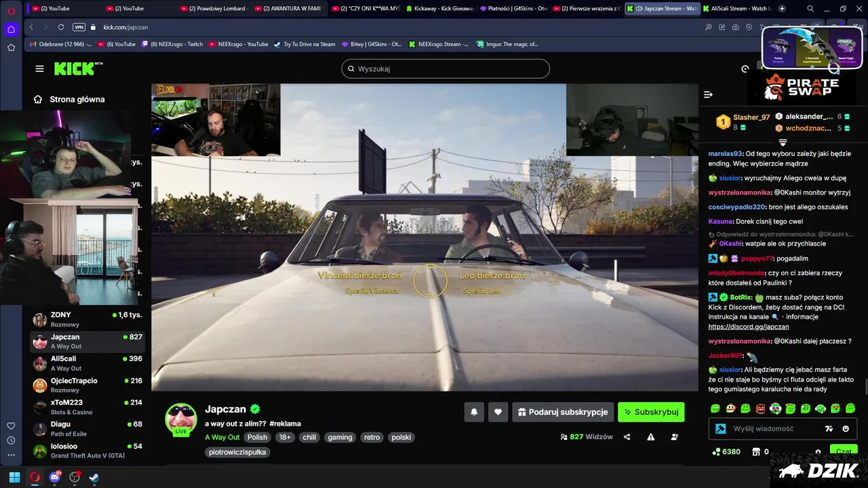Collapse the chat panel arrow icon
The image size is (868, 488).
coord(708,94)
